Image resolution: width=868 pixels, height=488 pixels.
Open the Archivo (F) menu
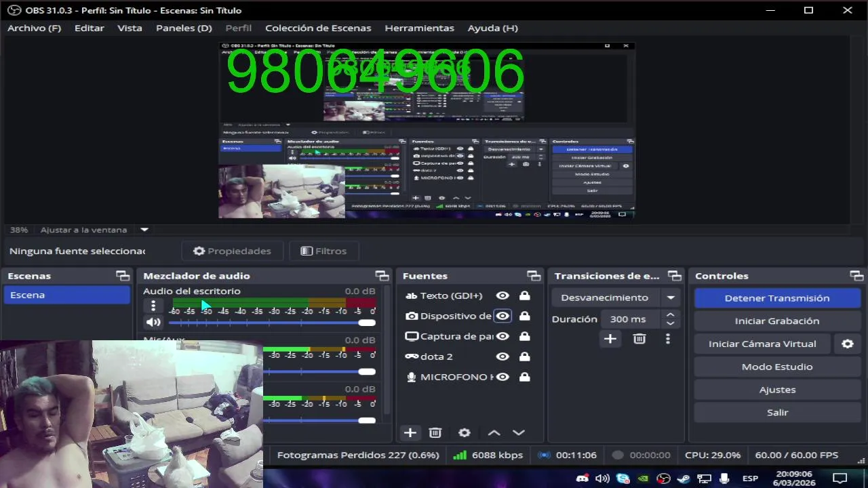[34, 28]
